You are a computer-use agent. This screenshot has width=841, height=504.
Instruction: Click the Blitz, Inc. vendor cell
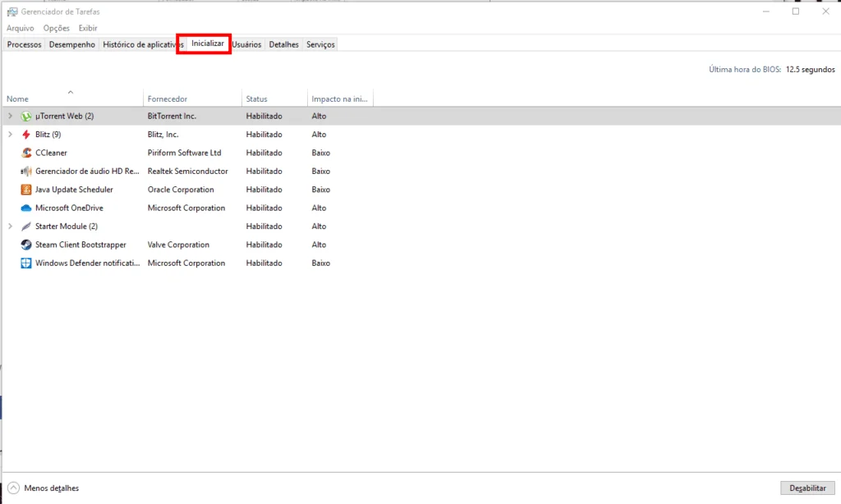163,134
